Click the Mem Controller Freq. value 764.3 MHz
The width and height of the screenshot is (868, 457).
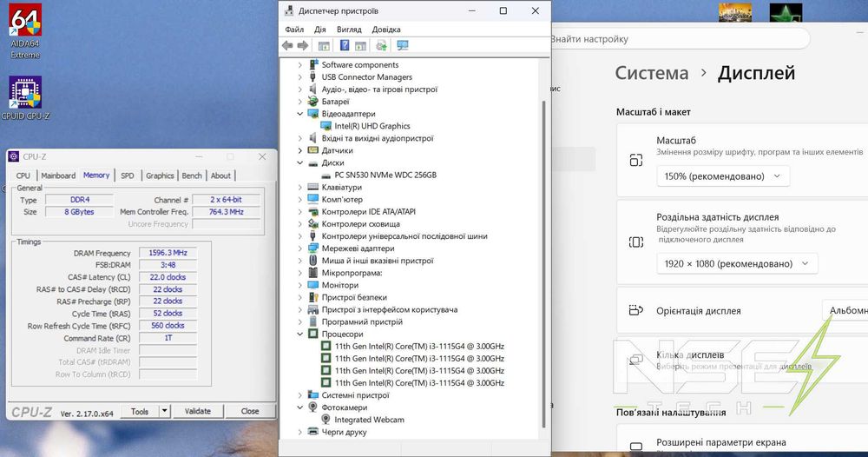point(226,212)
